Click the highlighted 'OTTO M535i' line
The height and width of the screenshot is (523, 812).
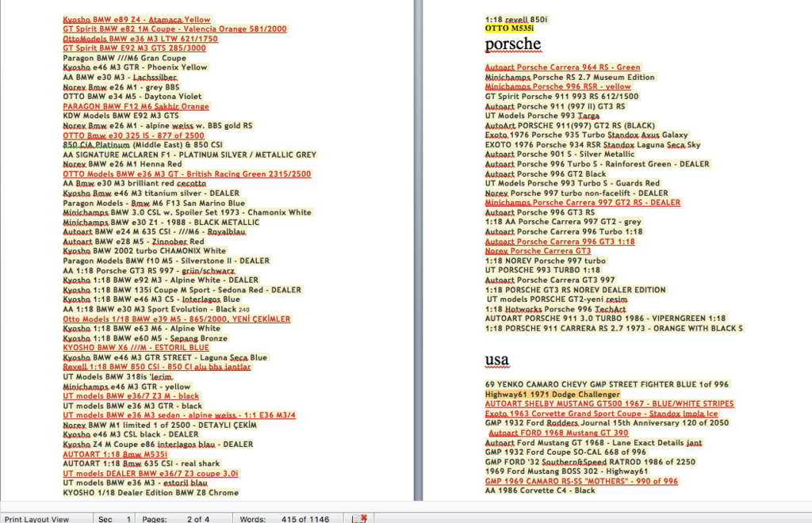[x=509, y=29]
